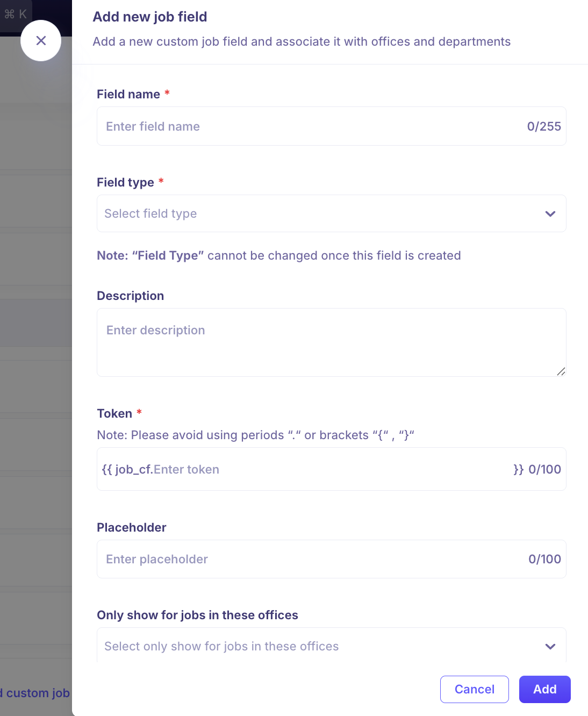Viewport: 588px width, 716px height.
Task: Click the Token label
Action: coord(114,413)
